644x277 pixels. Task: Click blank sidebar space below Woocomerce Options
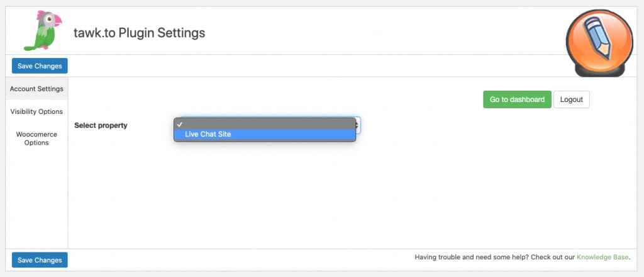point(36,201)
